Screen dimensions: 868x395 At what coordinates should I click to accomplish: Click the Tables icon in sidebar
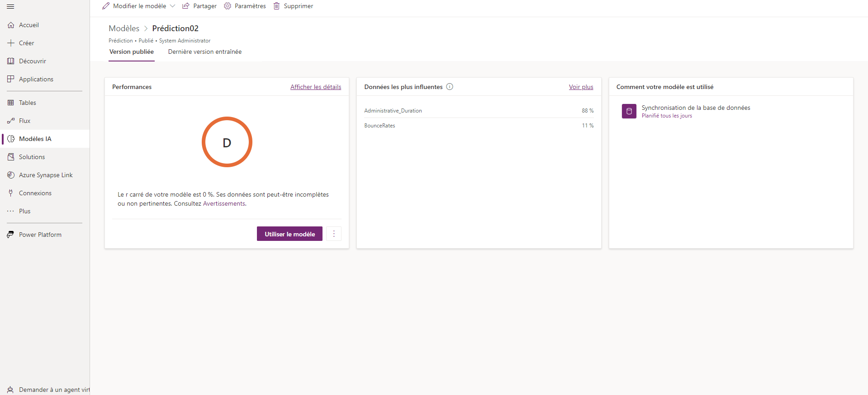coord(11,103)
